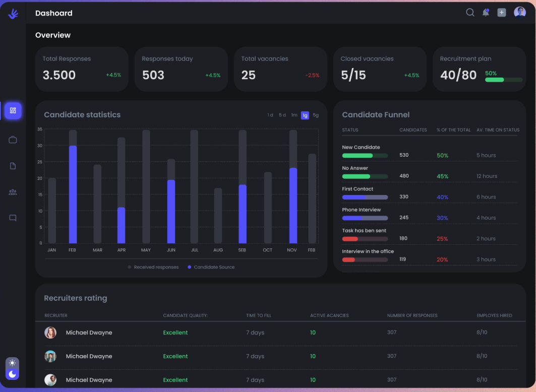Viewport: 536px width, 392px height.
Task: Toggle Received responses legend item
Action: click(x=153, y=267)
